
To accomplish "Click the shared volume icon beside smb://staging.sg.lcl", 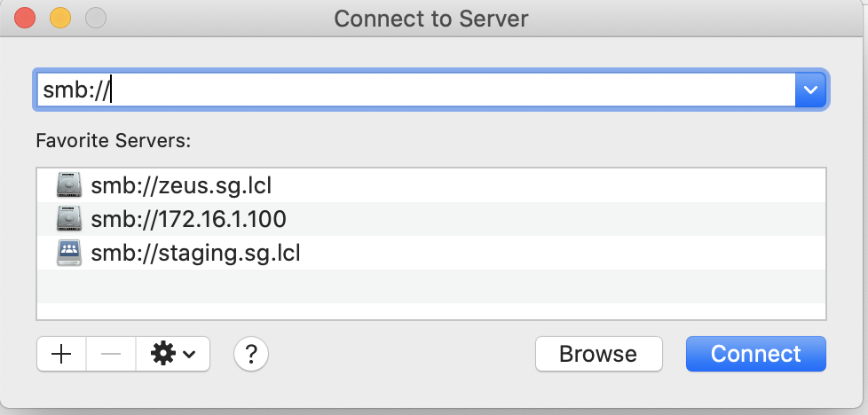I will pos(68,253).
